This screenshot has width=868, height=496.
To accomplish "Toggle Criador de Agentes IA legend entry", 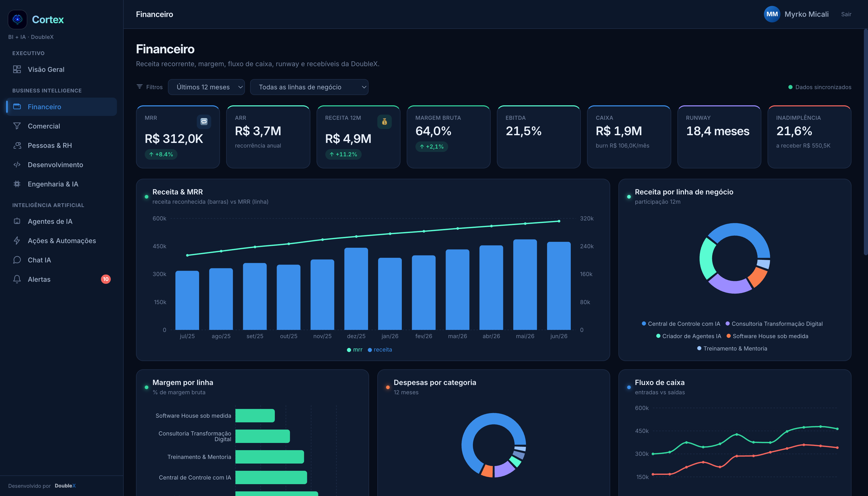I will (688, 336).
